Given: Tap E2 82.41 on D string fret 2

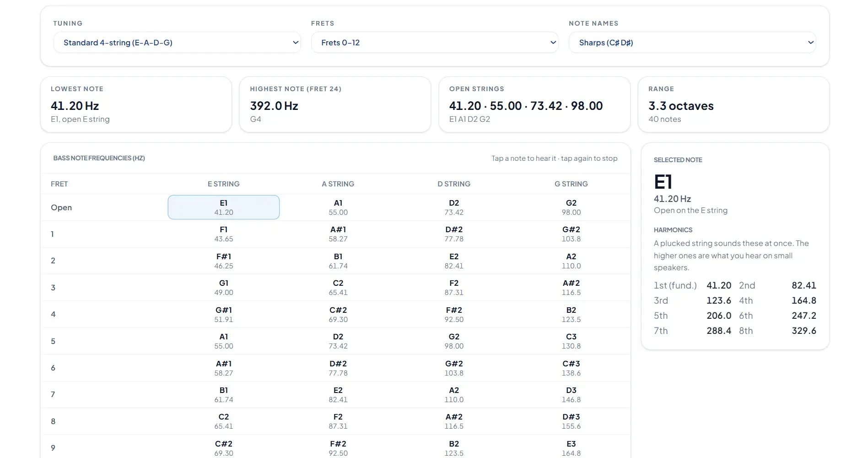Looking at the screenshot, I should tap(454, 261).
